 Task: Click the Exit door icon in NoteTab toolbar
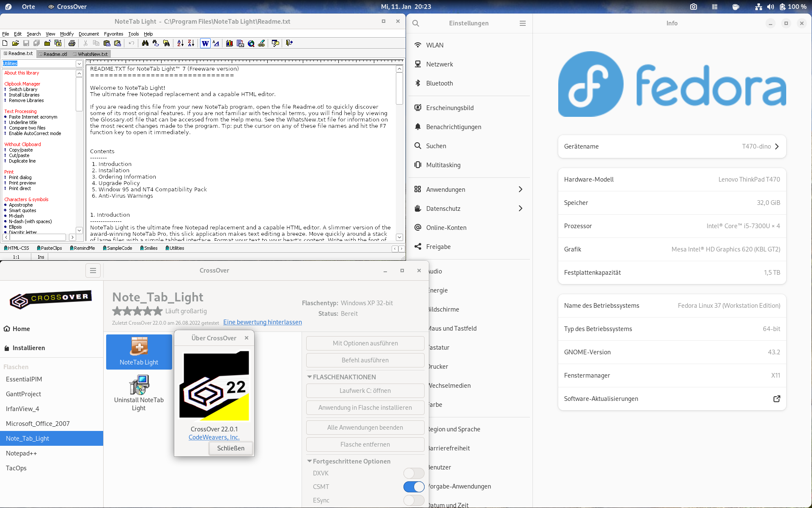[289, 43]
